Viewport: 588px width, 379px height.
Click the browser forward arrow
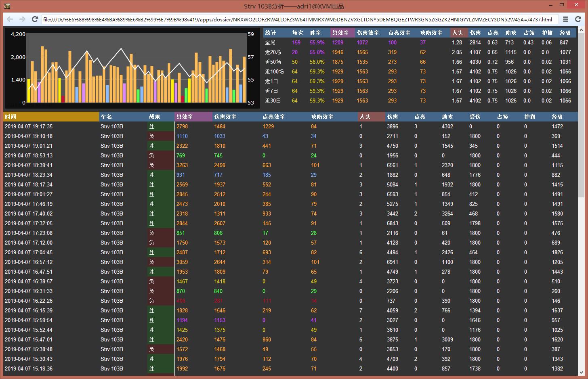click(x=22, y=19)
